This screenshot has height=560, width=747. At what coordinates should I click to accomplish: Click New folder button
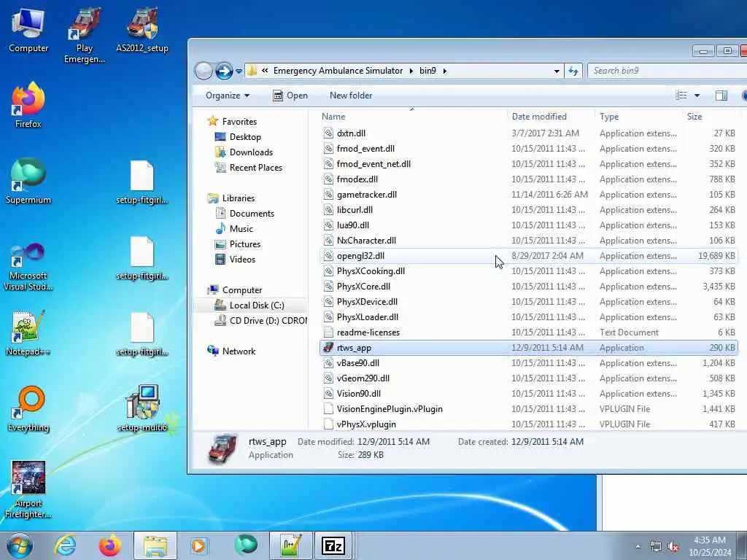pyautogui.click(x=351, y=96)
